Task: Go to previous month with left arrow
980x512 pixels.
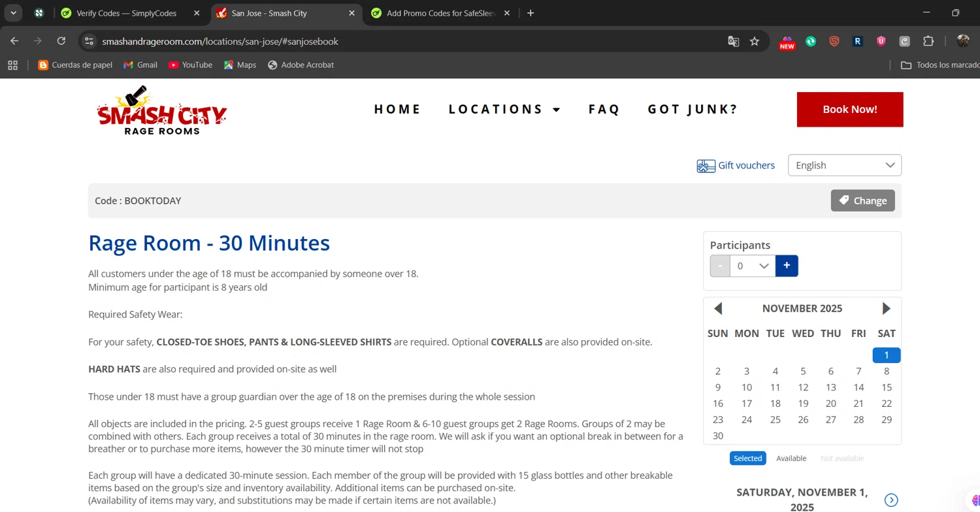Action: pyautogui.click(x=718, y=308)
